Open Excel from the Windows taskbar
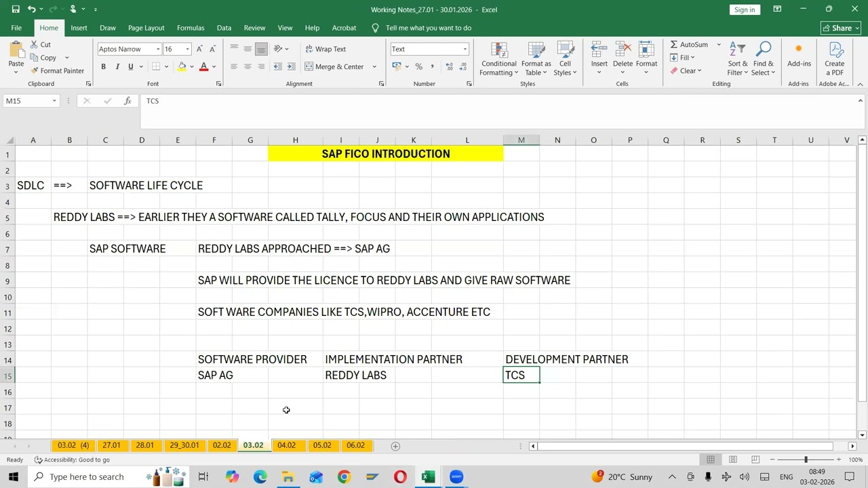This screenshot has width=868, height=488. 428,477
